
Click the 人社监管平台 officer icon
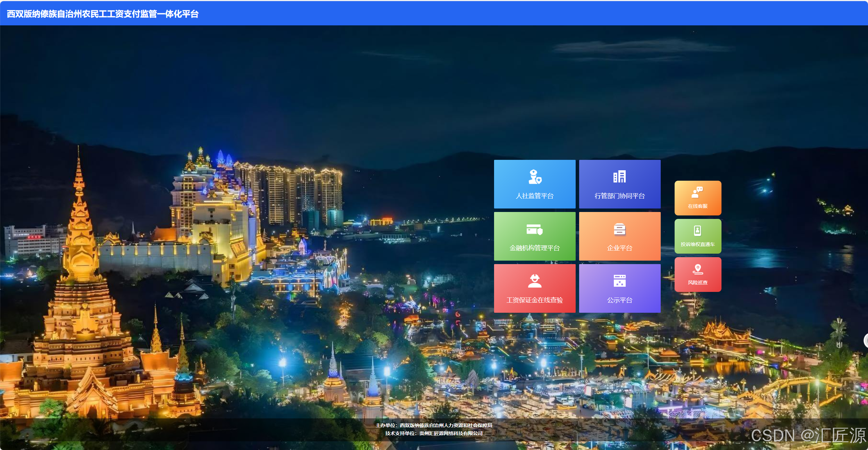coord(535,177)
